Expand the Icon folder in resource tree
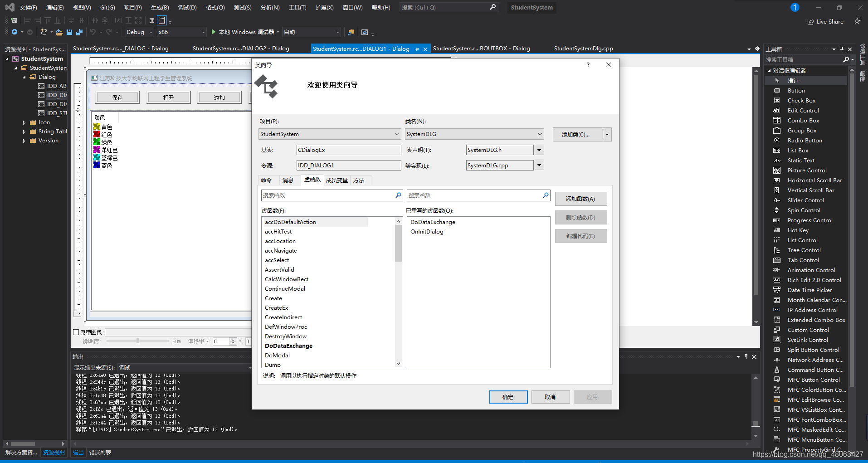The height and width of the screenshot is (463, 868). click(24, 122)
